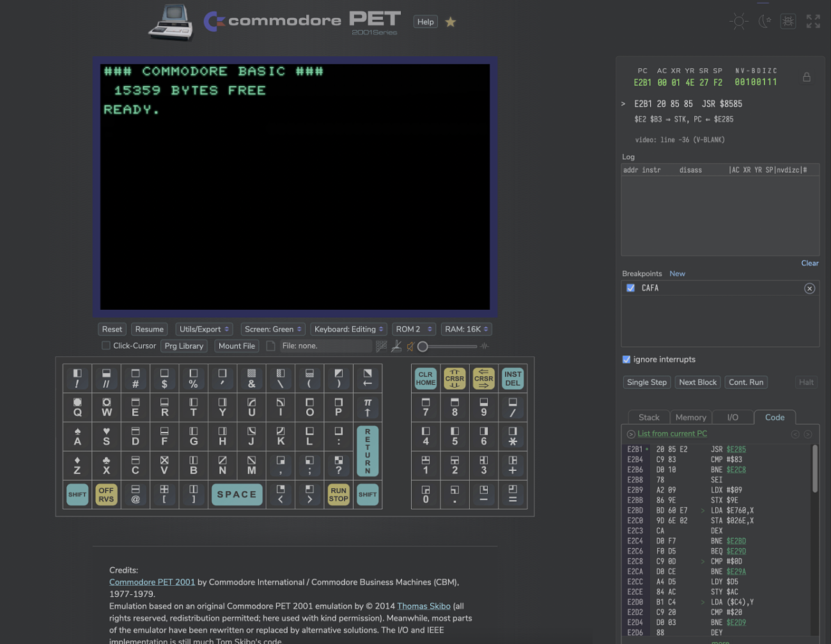Toggle the sound speaker icon
Screen dimensions: 831x644
pyautogui.click(x=410, y=346)
